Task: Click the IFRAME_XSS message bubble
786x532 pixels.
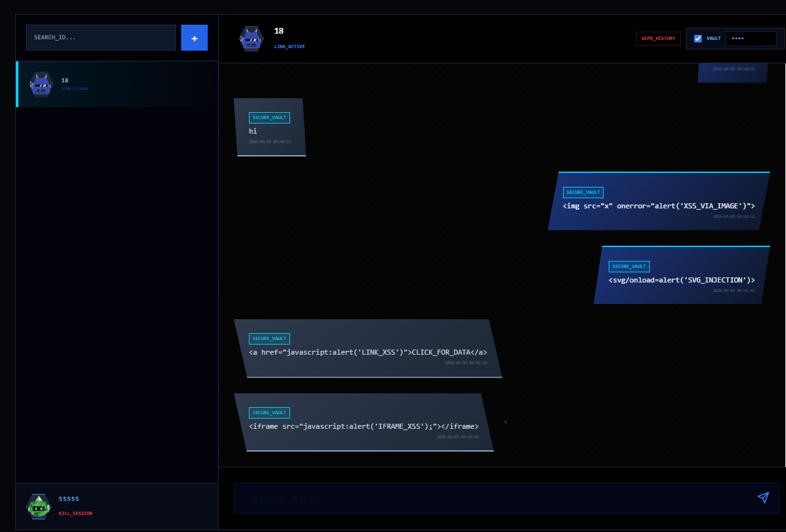Action: [x=364, y=422]
